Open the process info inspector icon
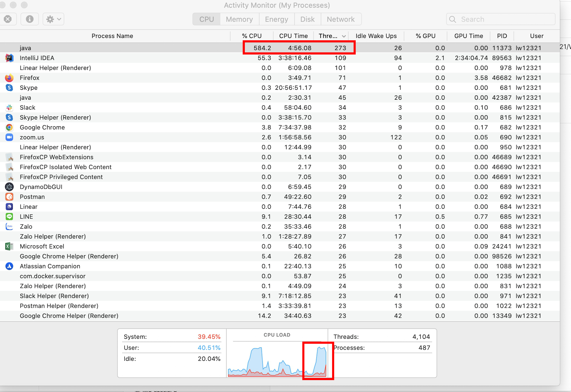The width and height of the screenshot is (571, 392). pyautogui.click(x=30, y=19)
